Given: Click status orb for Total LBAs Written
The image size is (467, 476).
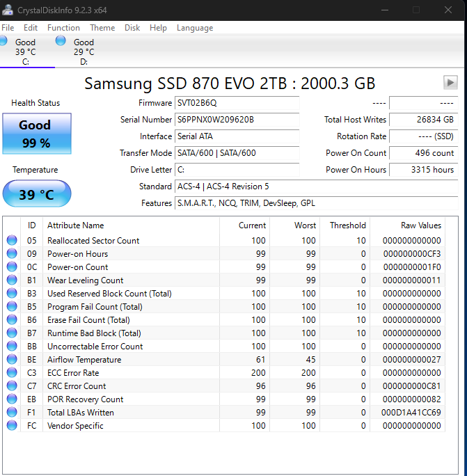Looking at the screenshot, I should pyautogui.click(x=12, y=412).
